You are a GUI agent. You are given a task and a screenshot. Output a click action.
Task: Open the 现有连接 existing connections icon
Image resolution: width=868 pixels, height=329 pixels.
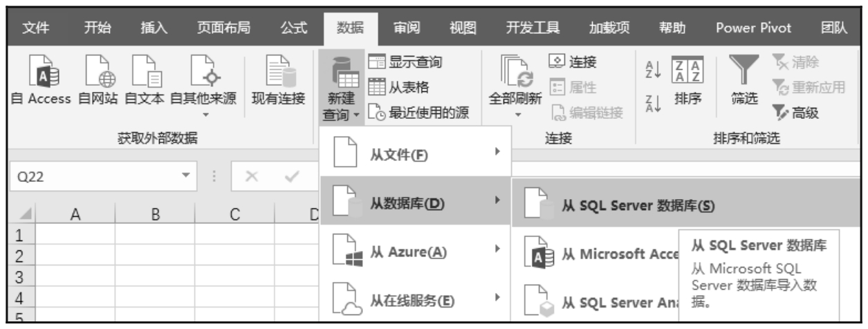(277, 74)
